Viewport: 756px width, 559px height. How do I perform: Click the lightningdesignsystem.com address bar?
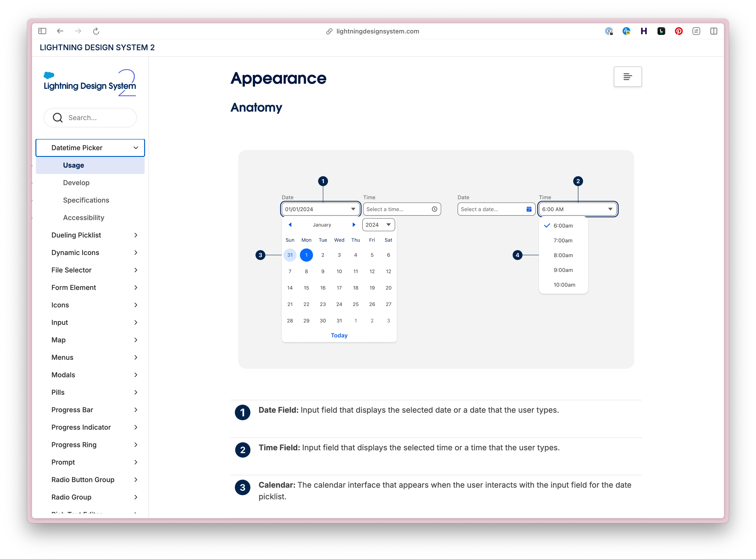point(378,32)
